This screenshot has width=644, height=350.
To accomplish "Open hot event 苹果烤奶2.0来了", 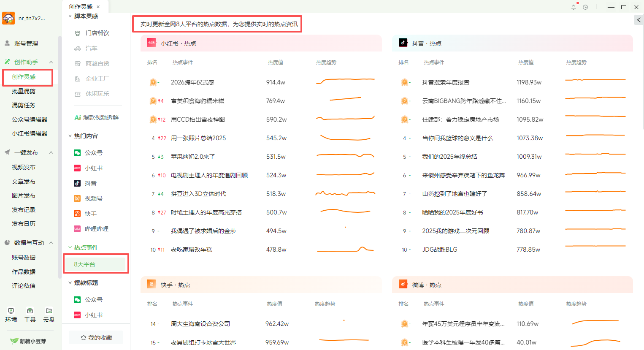I will pos(193,157).
